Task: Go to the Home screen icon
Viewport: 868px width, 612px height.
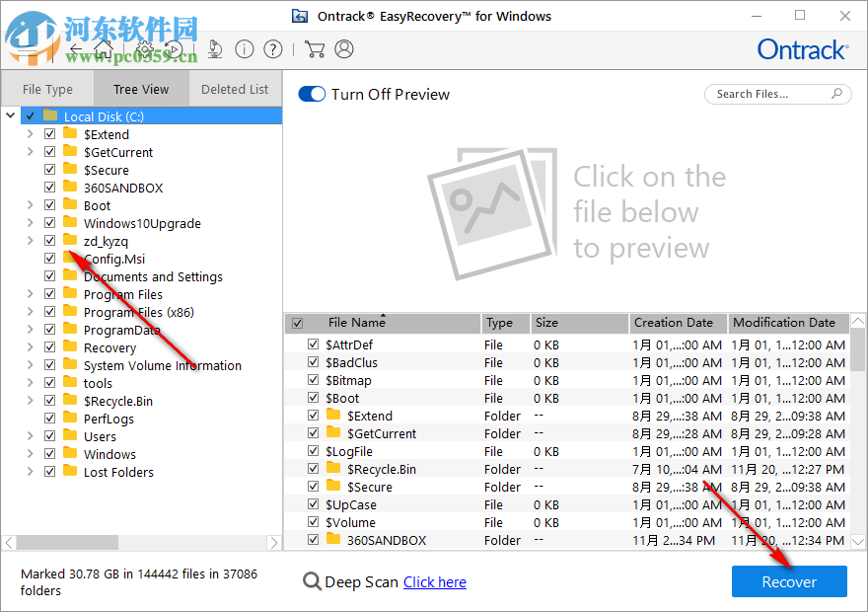Action: [x=103, y=49]
